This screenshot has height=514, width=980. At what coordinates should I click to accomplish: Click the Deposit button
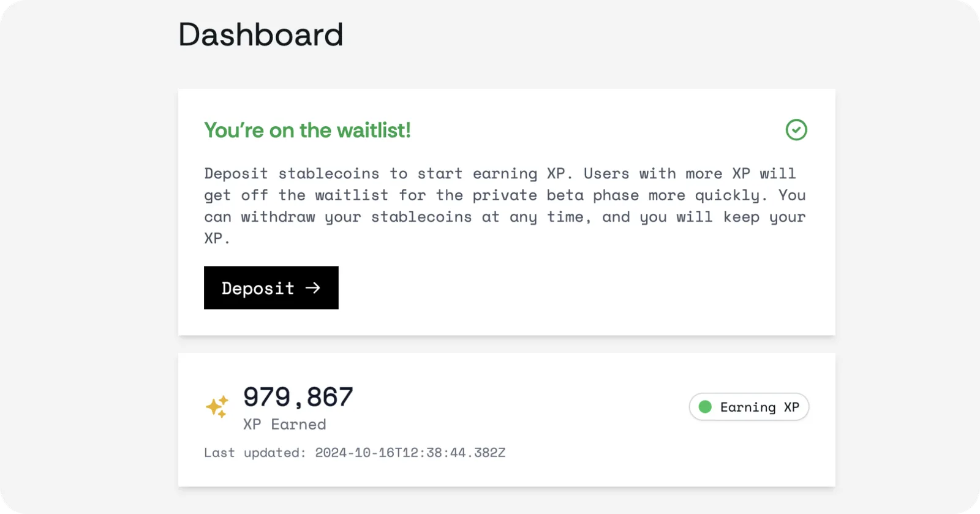pos(271,287)
